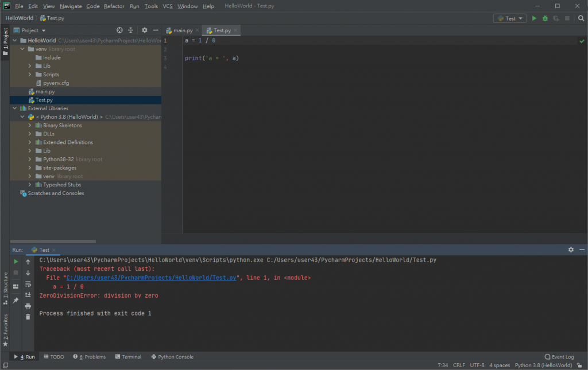Clear the console with the trash icon
588x370 pixels.
(x=28, y=317)
